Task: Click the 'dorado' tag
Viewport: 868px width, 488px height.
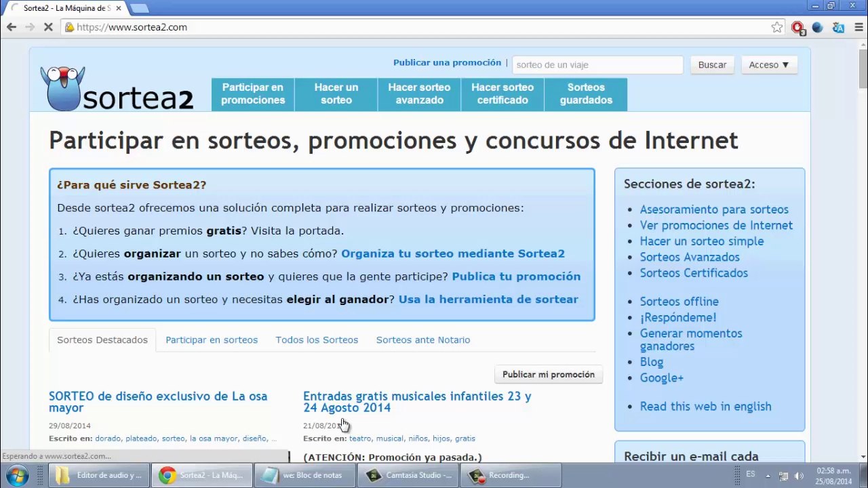Action: 108,439
